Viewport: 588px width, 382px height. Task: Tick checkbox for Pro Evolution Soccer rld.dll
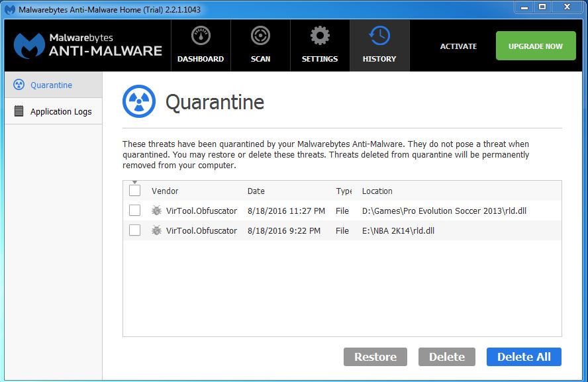135,211
